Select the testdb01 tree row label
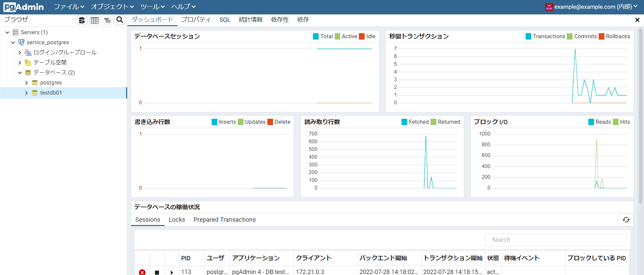Image resolution: width=644 pixels, height=275 pixels. [51, 93]
